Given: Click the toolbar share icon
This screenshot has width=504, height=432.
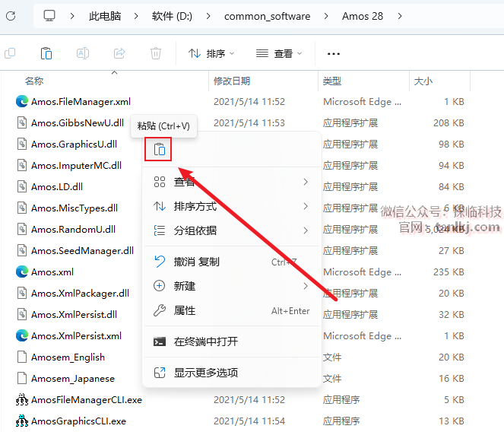Looking at the screenshot, I should [119, 53].
